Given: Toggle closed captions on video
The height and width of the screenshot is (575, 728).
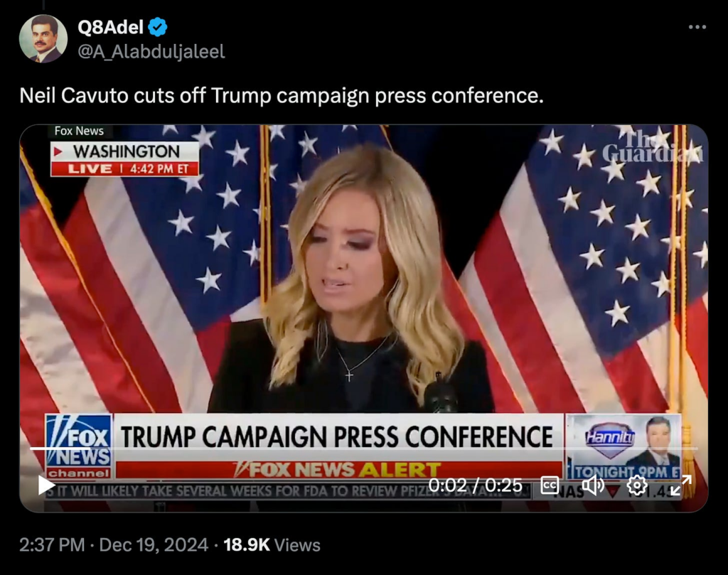Looking at the screenshot, I should [550, 485].
